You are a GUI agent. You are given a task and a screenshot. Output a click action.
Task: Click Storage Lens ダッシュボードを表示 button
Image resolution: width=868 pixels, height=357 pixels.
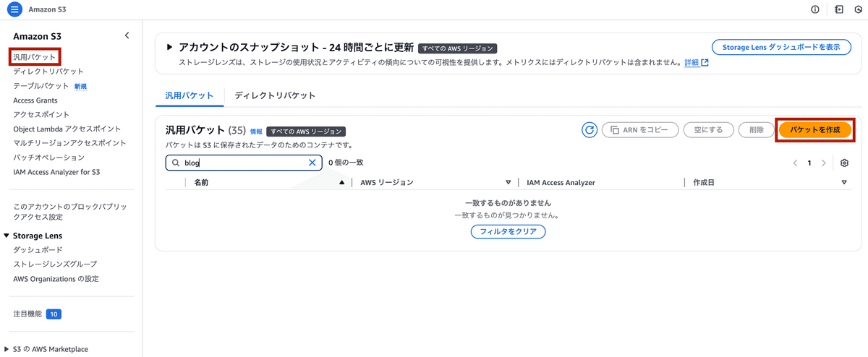781,47
